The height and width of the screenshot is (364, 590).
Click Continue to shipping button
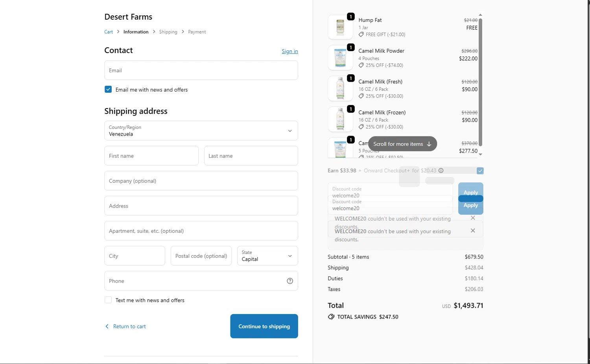pos(264,326)
